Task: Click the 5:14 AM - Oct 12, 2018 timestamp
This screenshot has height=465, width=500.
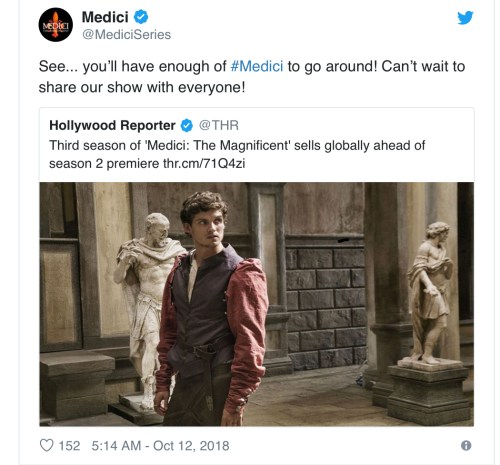Action: tap(160, 446)
